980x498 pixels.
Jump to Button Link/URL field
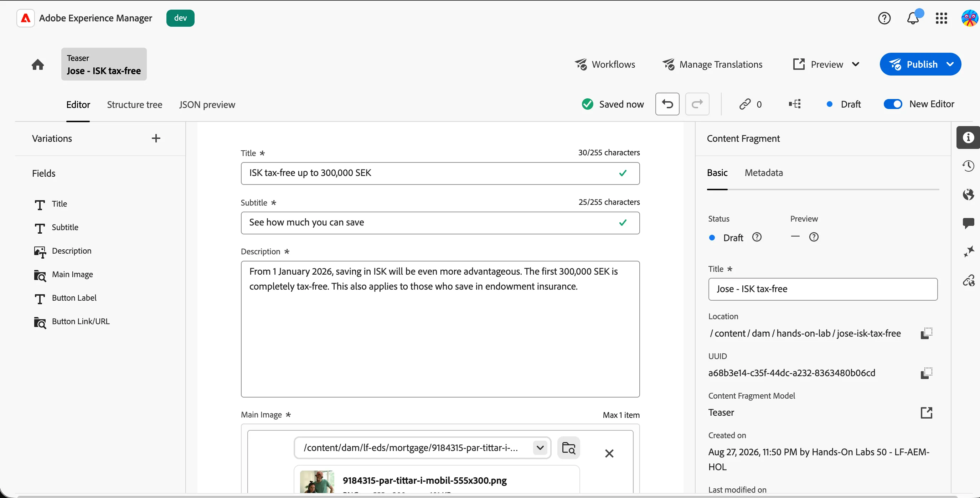coord(72,322)
